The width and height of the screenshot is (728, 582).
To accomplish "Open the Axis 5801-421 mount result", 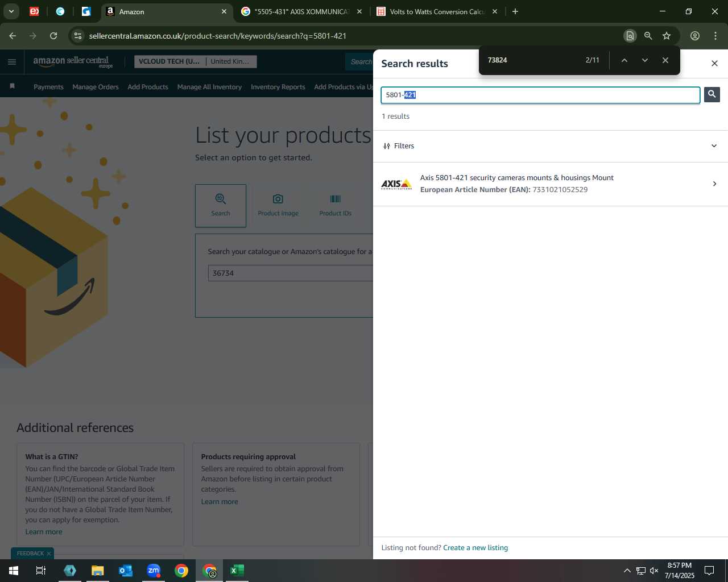I will (550, 184).
